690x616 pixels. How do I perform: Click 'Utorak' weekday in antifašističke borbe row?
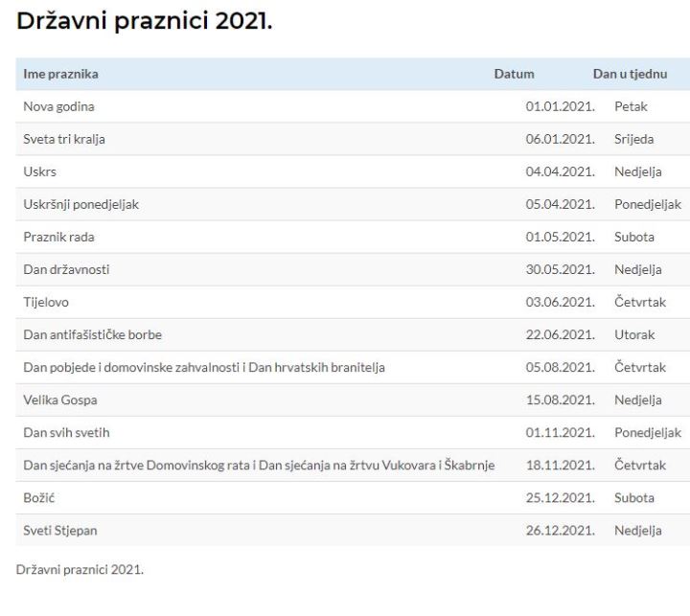pos(634,335)
